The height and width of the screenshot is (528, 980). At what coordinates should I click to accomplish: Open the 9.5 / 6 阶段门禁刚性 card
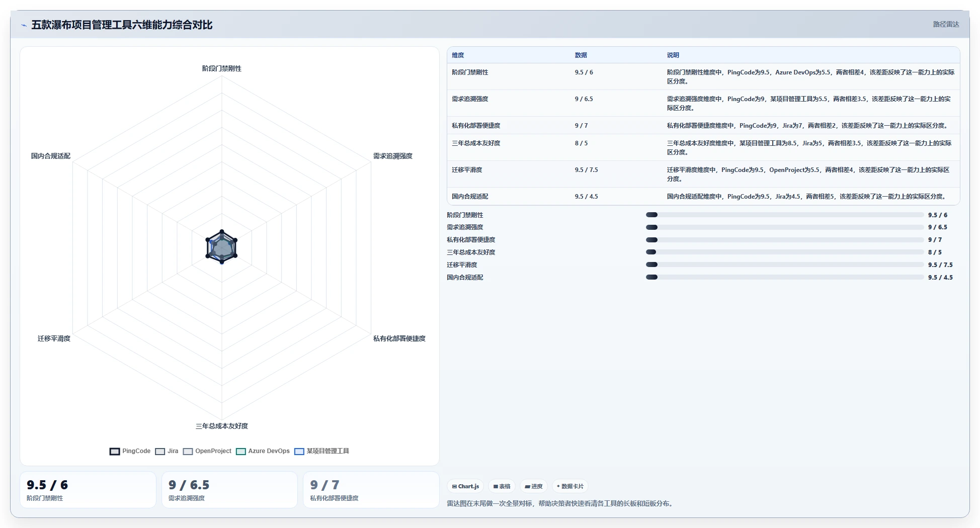(88, 490)
